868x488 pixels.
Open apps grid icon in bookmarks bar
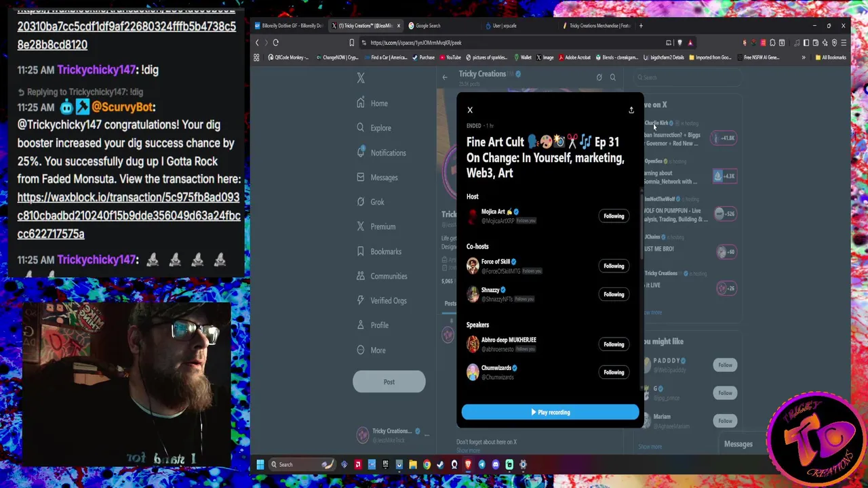[x=257, y=58]
